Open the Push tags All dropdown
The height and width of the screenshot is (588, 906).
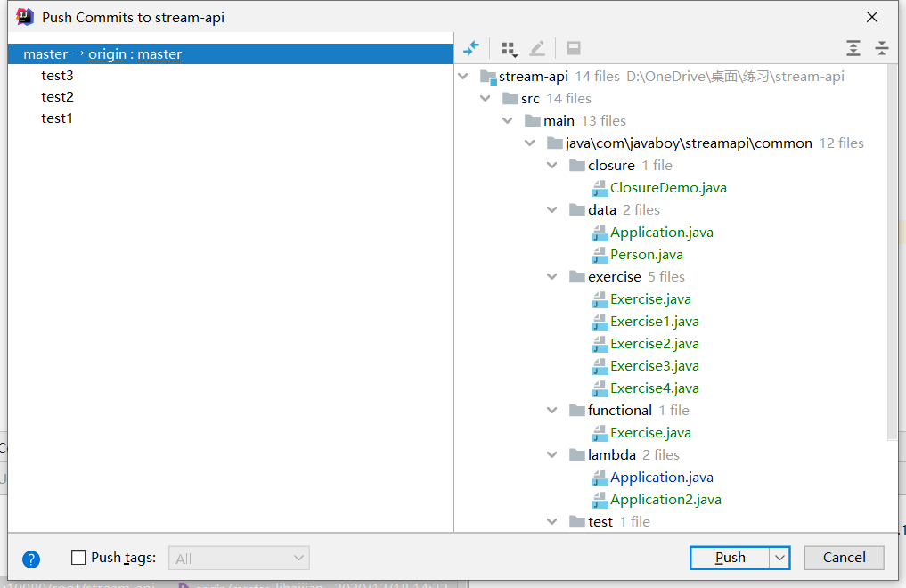tap(240, 558)
